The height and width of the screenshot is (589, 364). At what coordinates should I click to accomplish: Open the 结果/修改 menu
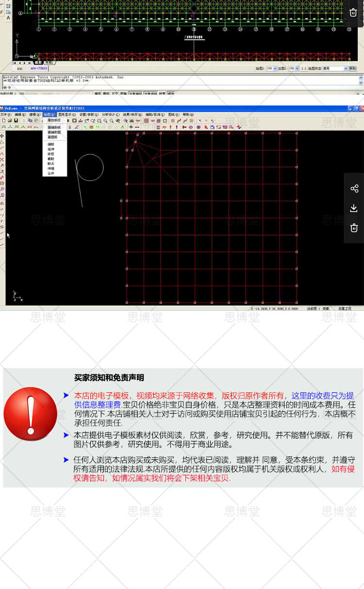132,115
